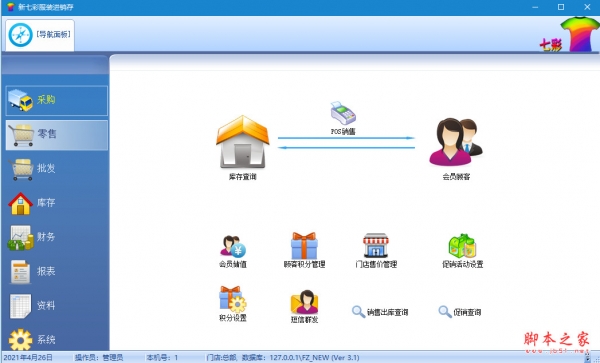Open 会员储值 icon
The height and width of the screenshot is (363, 600).
[x=233, y=246]
